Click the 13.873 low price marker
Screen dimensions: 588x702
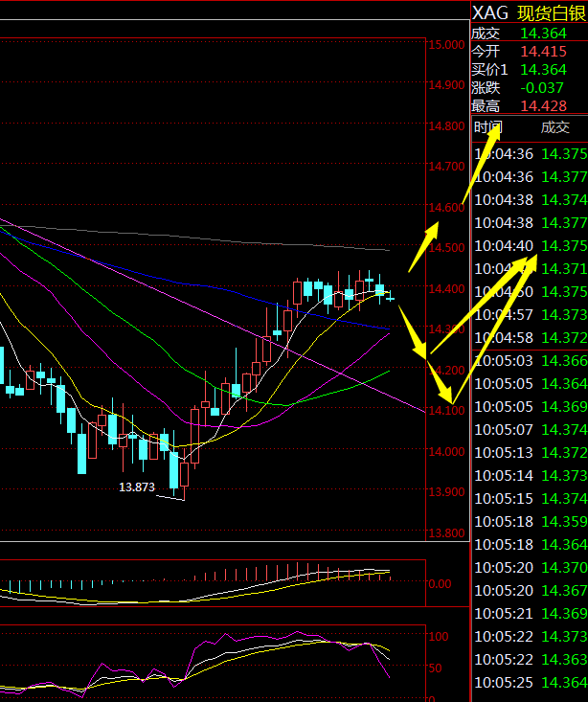coord(137,487)
